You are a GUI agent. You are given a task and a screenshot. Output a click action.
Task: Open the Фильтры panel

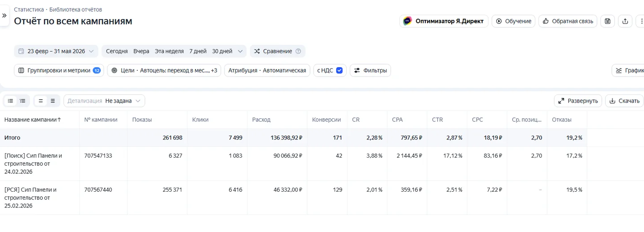click(x=370, y=70)
